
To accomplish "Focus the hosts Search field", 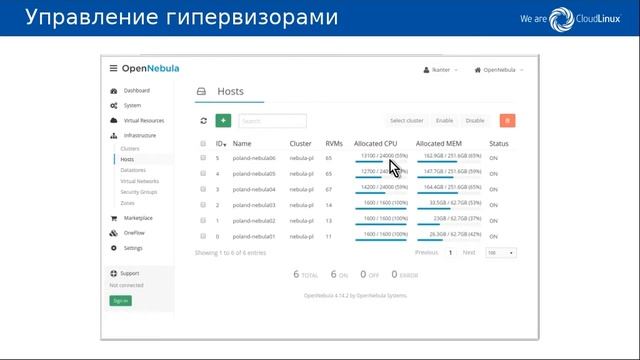I will click(273, 121).
